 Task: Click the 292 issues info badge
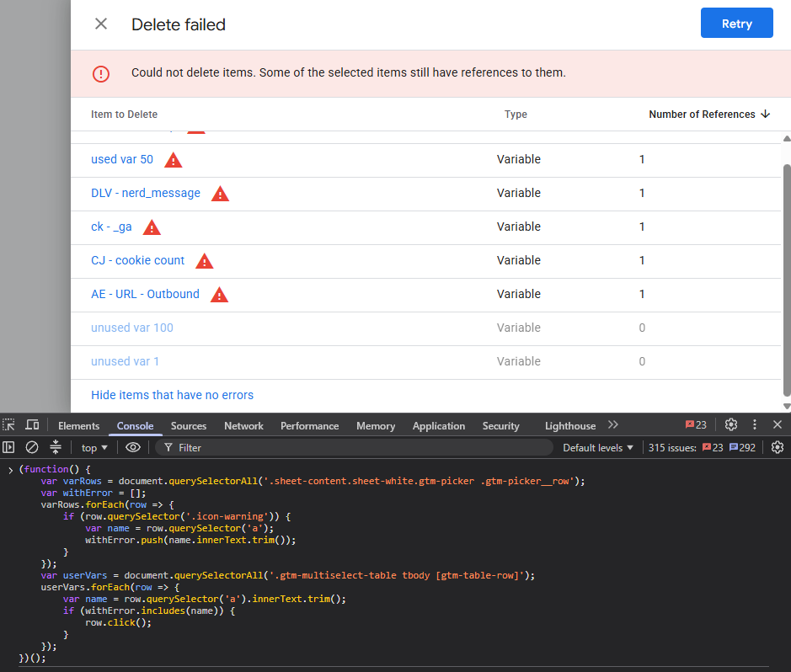click(x=743, y=448)
